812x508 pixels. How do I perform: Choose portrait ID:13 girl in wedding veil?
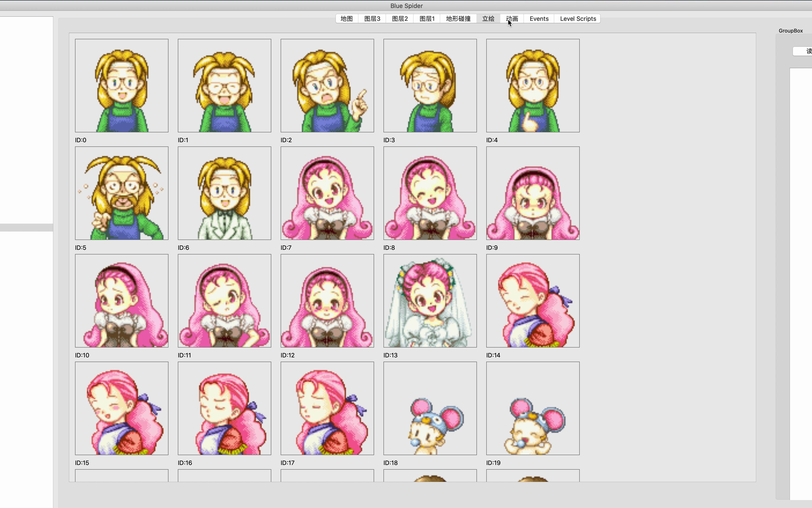pyautogui.click(x=430, y=301)
